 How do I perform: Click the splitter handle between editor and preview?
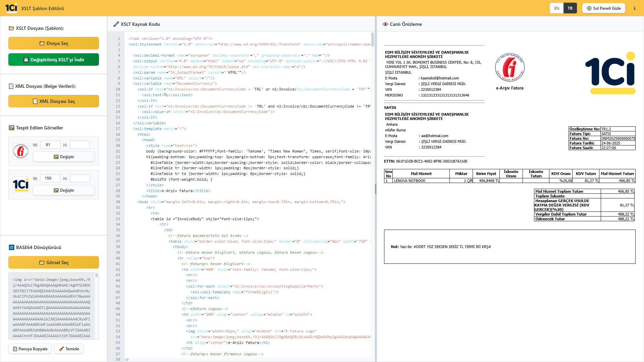pyautogui.click(x=376, y=189)
